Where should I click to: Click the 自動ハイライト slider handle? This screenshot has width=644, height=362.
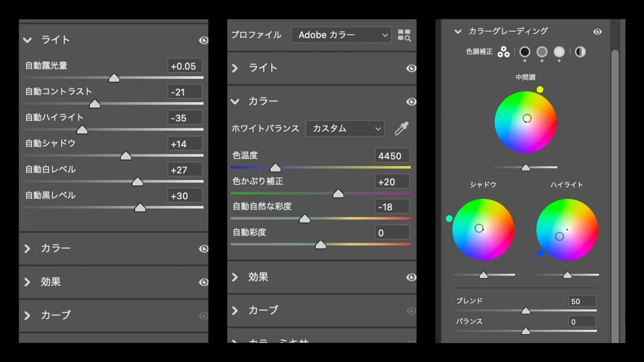82,130
